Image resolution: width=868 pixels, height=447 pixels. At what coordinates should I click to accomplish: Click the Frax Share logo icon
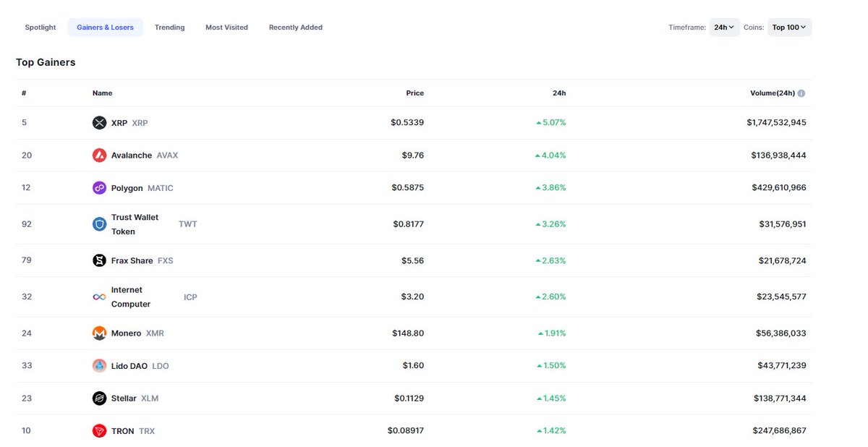click(99, 260)
